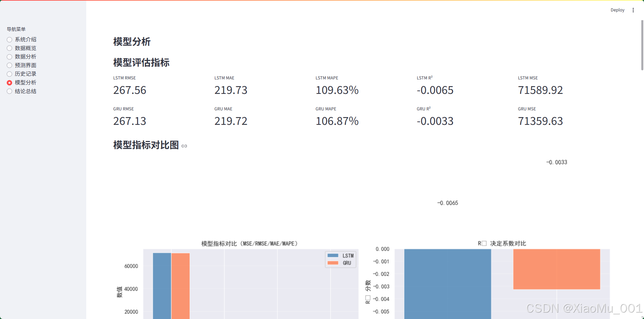Click the GRU orange legend swatch
644x319 pixels.
[333, 263]
